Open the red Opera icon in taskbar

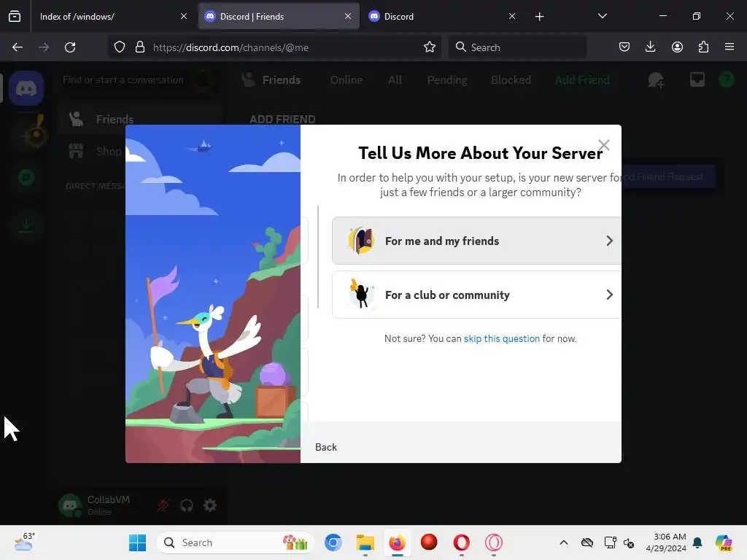coord(461,542)
